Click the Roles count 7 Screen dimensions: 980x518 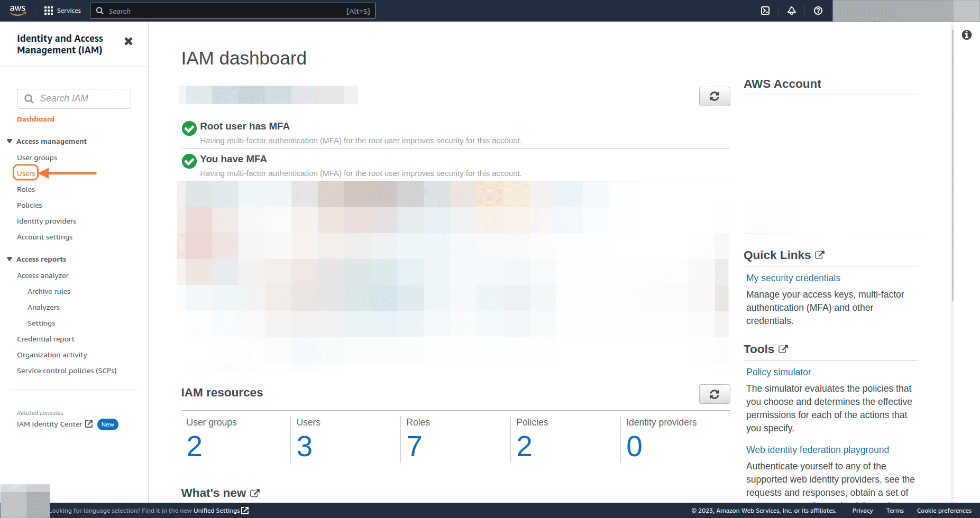pos(415,447)
